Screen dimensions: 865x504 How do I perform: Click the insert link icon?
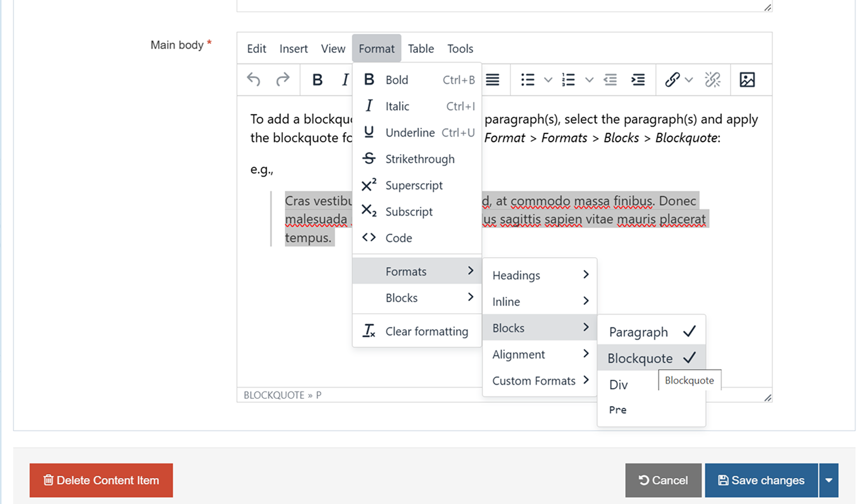pyautogui.click(x=672, y=80)
